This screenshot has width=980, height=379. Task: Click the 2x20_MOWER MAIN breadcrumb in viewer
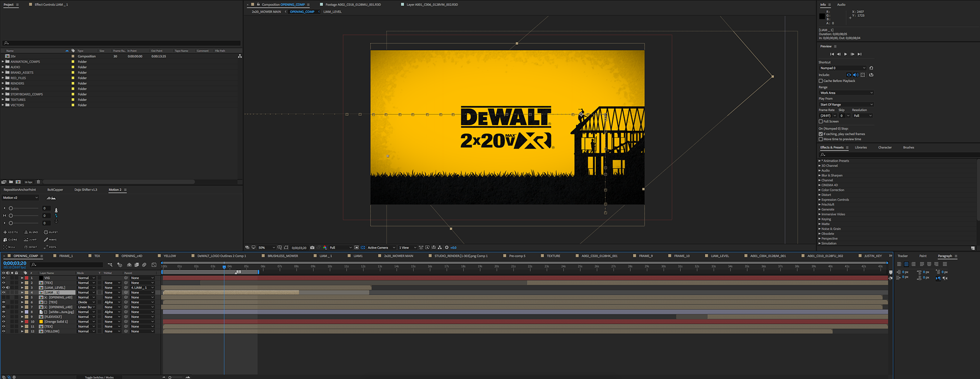266,12
